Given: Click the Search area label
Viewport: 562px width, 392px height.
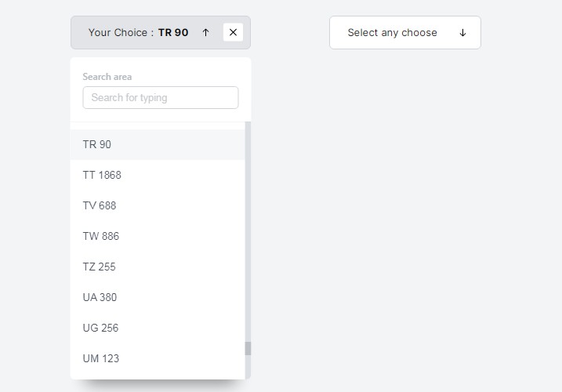Looking at the screenshot, I should click(107, 77).
